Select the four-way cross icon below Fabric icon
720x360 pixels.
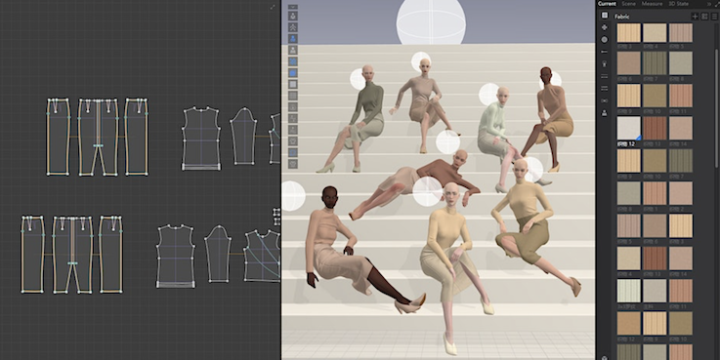click(x=604, y=28)
